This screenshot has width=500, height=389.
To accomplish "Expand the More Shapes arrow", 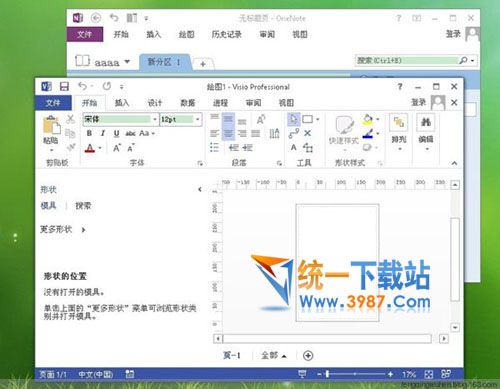I will pos(83,229).
